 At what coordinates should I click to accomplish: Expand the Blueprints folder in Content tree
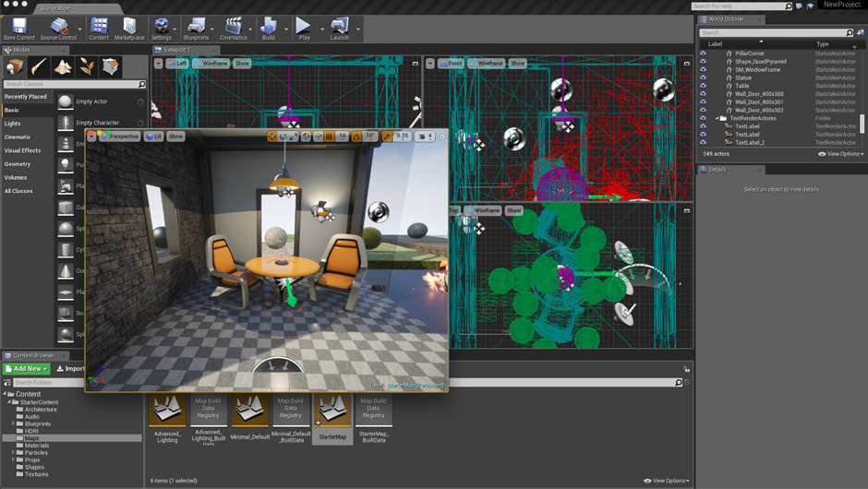click(x=13, y=423)
